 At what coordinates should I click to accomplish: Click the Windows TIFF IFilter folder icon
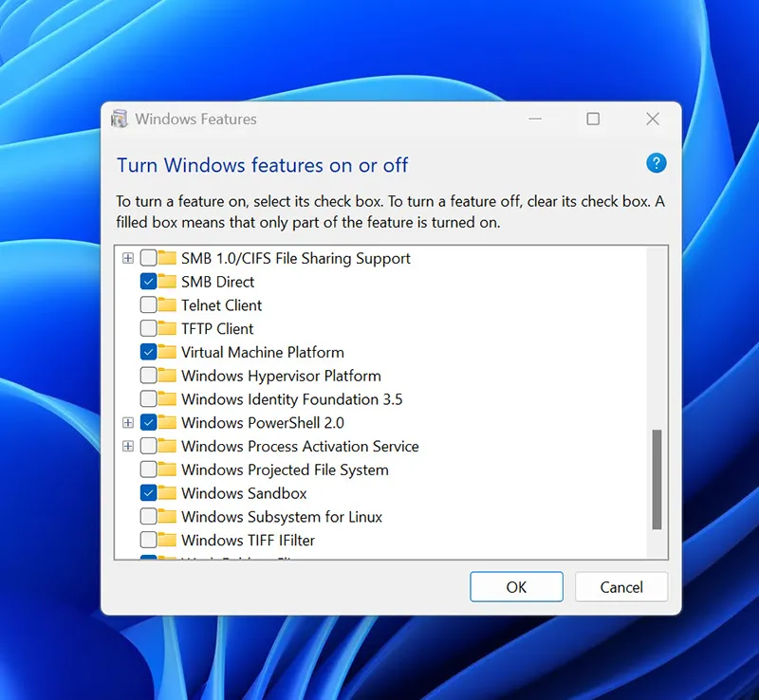pyautogui.click(x=167, y=541)
